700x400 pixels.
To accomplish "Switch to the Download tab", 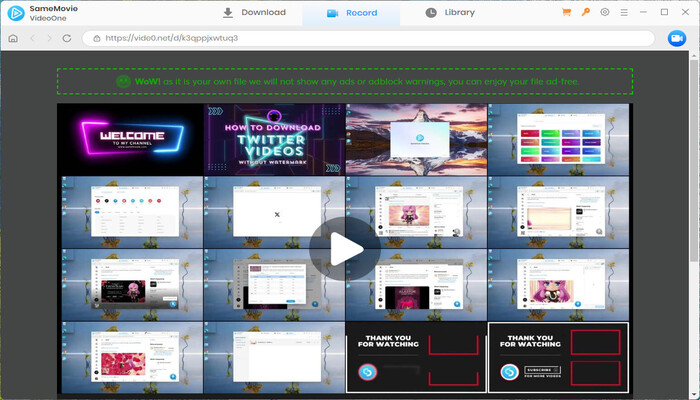I will click(254, 12).
